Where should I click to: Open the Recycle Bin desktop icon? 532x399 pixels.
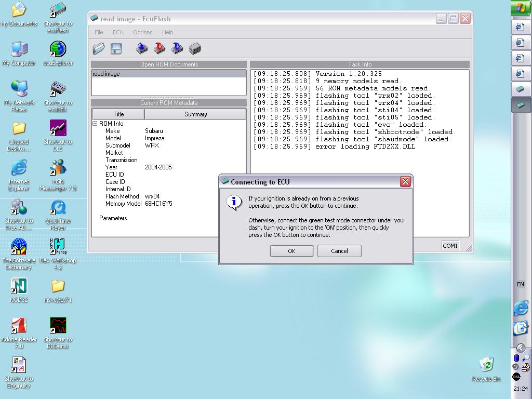point(486,369)
